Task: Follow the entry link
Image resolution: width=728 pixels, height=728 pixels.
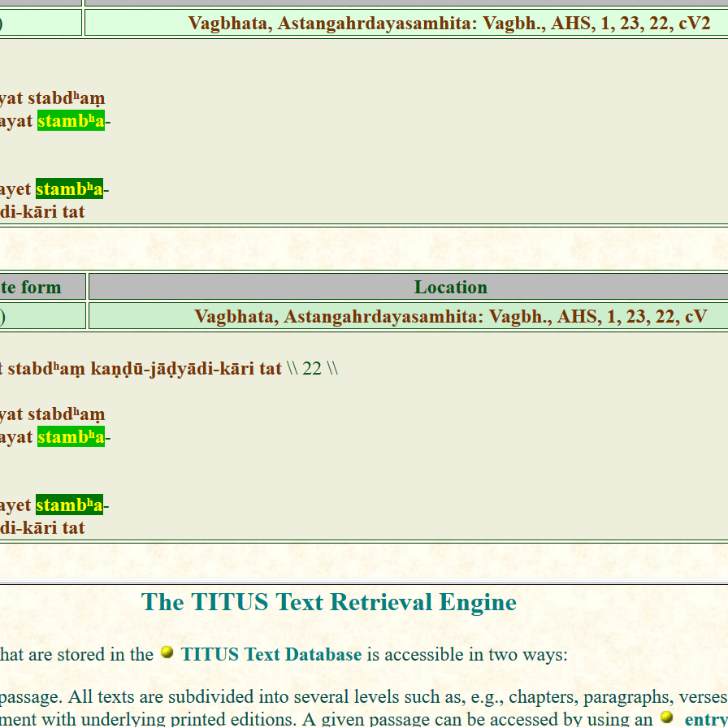Action: [x=705, y=720]
